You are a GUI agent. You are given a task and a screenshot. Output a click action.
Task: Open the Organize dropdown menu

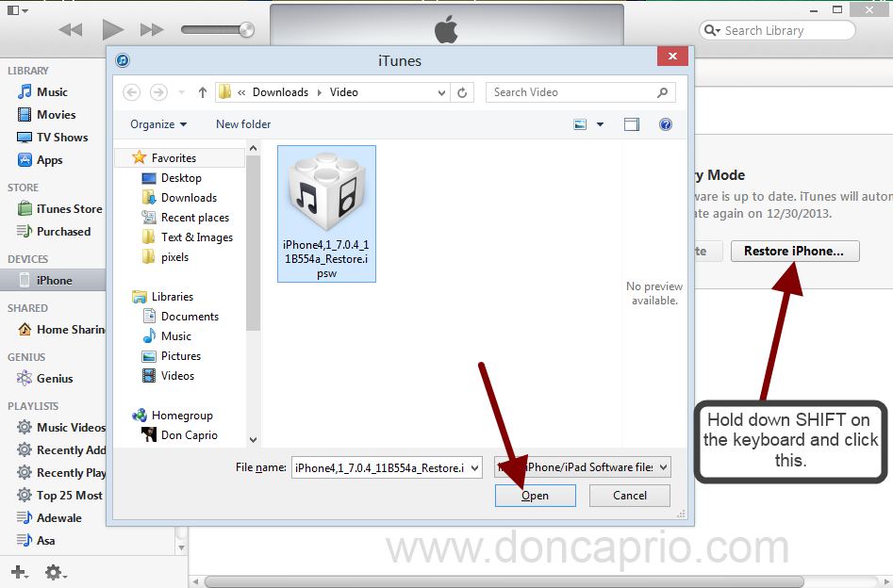[158, 124]
